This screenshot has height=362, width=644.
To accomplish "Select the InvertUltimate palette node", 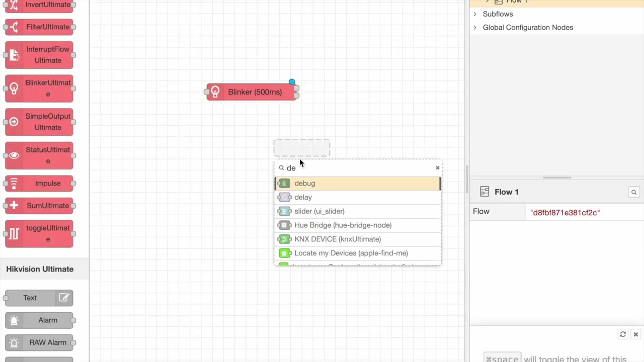I will (39, 5).
